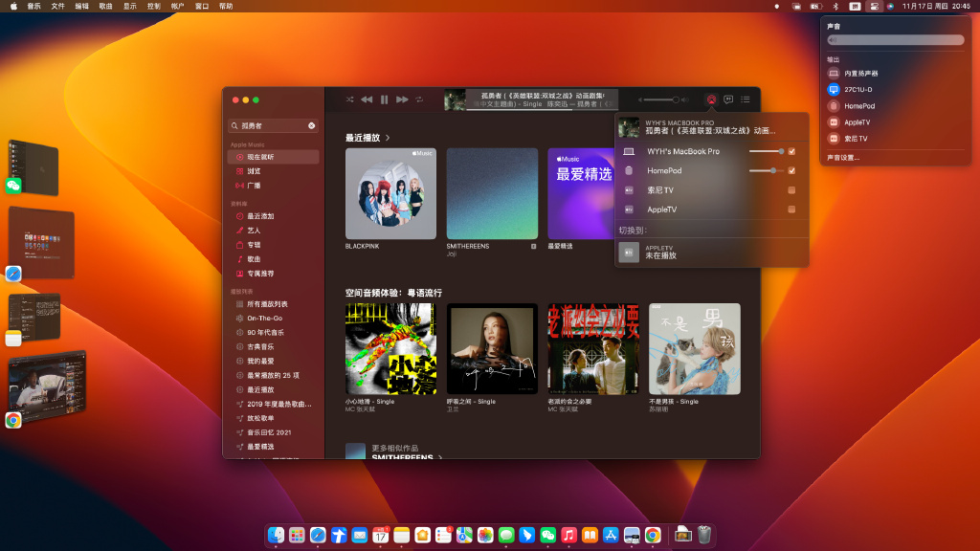Pause the current song
This screenshot has width=980, height=551.
[x=385, y=99]
